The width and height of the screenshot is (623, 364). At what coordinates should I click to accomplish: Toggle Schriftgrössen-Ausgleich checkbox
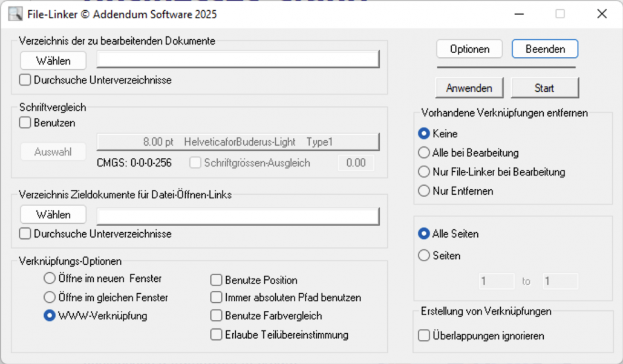(195, 163)
